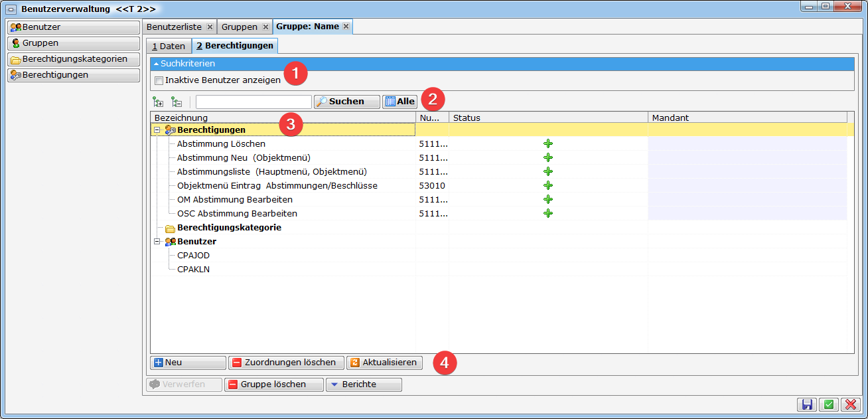The height and width of the screenshot is (419, 868).
Task: Switch to the 1 Daten tab
Action: [169, 46]
